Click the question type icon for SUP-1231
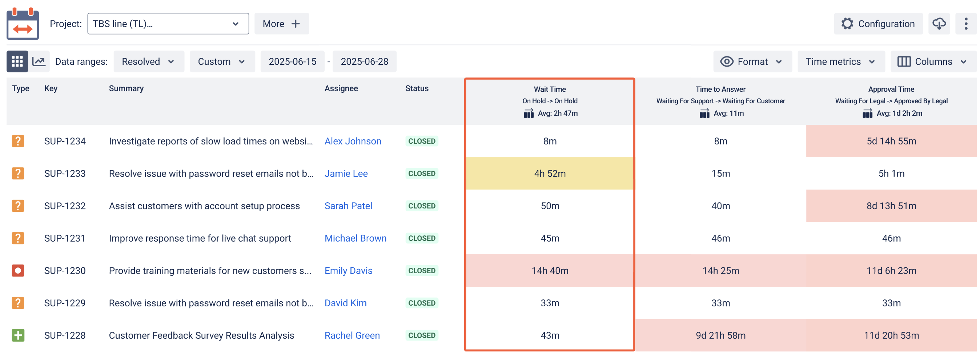 (x=18, y=238)
